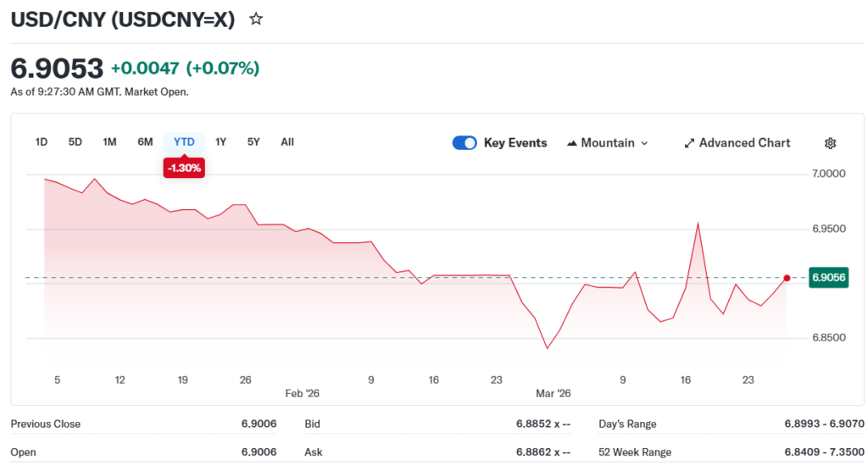Screen dimensions: 868x465
Task: Open the Advanced Chart link
Action: click(744, 143)
